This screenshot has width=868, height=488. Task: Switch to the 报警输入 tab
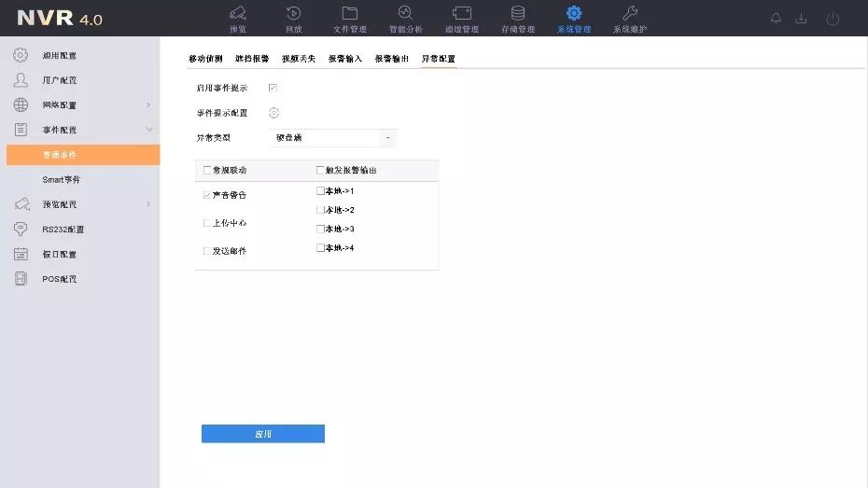click(x=345, y=59)
